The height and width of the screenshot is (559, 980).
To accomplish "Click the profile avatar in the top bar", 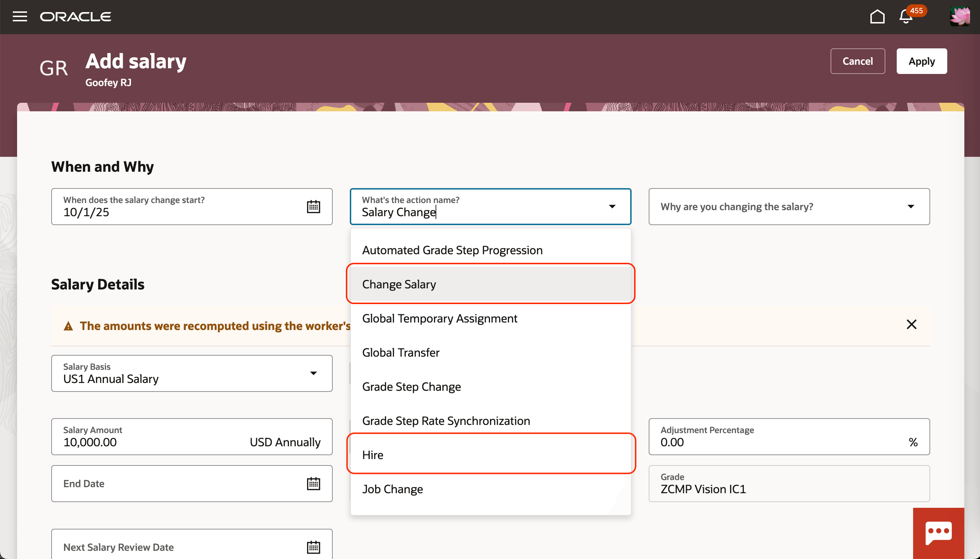I will point(959,16).
